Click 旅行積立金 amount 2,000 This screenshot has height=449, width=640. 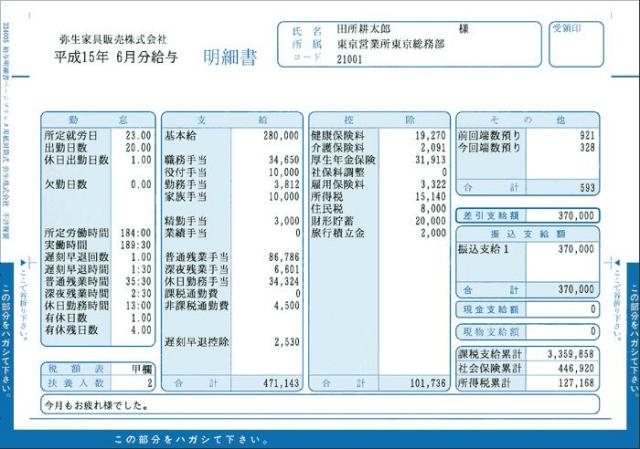433,233
